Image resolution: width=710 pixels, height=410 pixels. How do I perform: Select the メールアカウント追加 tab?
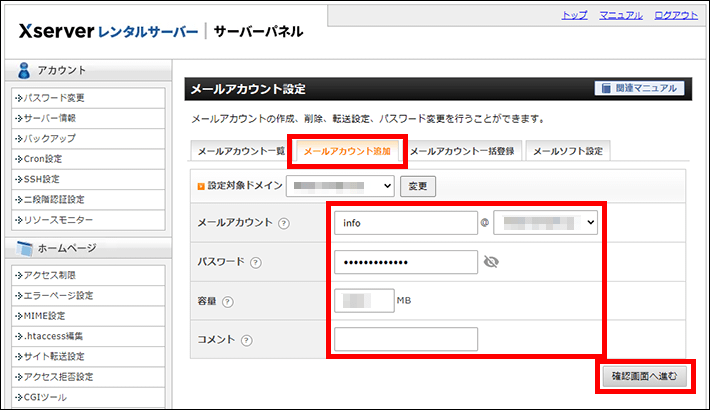coord(347,151)
